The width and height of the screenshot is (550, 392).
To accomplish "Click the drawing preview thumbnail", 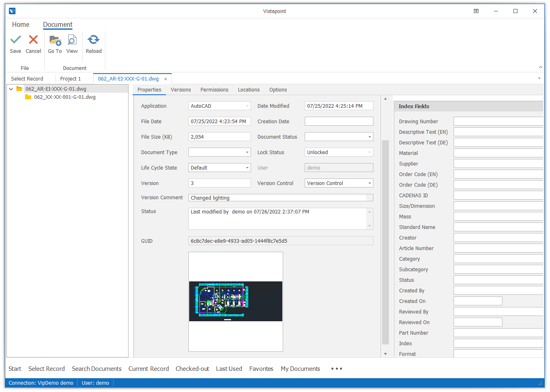I will tap(236, 301).
